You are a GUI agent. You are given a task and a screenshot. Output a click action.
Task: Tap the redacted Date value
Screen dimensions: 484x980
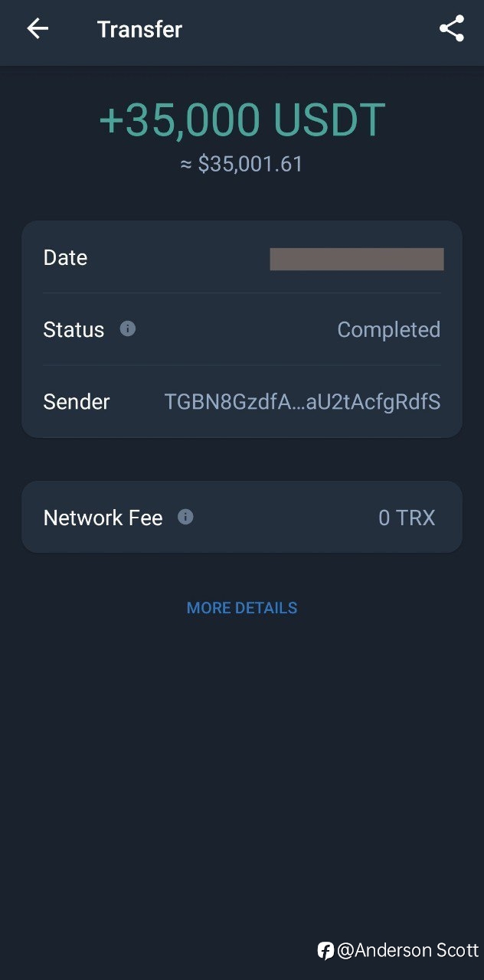coord(357,259)
